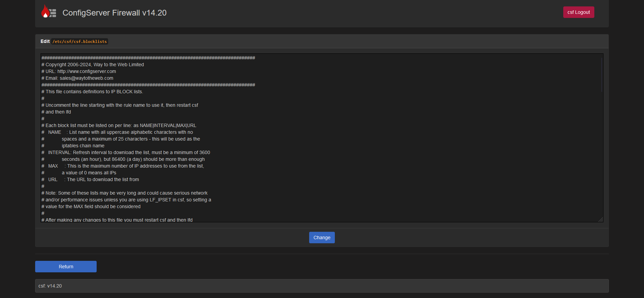Click 'The URL to download the list from' line
The image size is (644, 298).
90,179
